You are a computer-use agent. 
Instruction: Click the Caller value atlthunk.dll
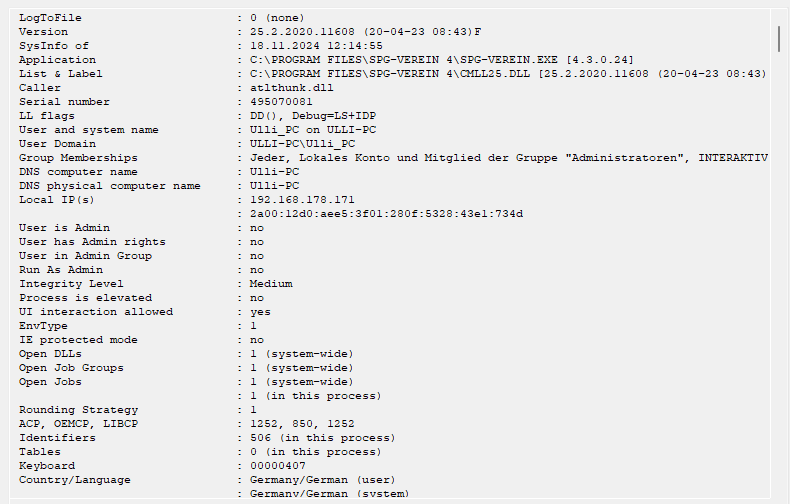pyautogui.click(x=292, y=88)
